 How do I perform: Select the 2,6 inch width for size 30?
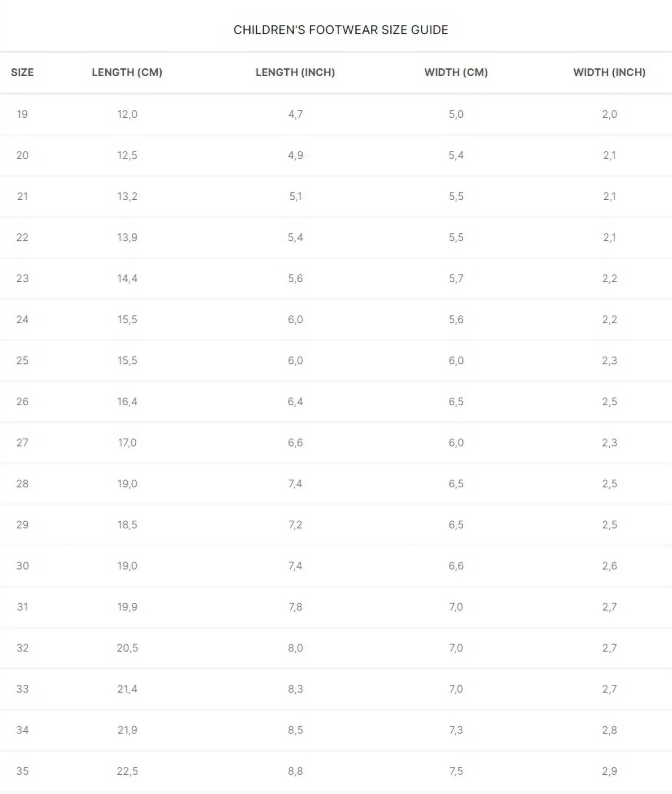[609, 566]
